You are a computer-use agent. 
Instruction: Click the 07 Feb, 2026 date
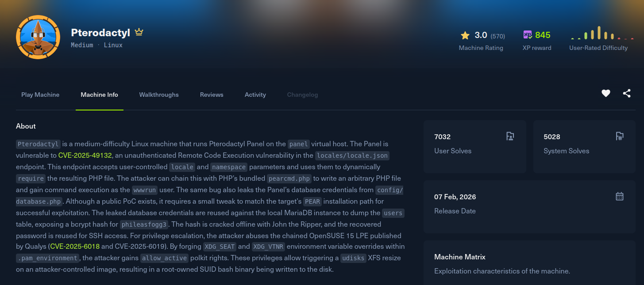pyautogui.click(x=455, y=197)
